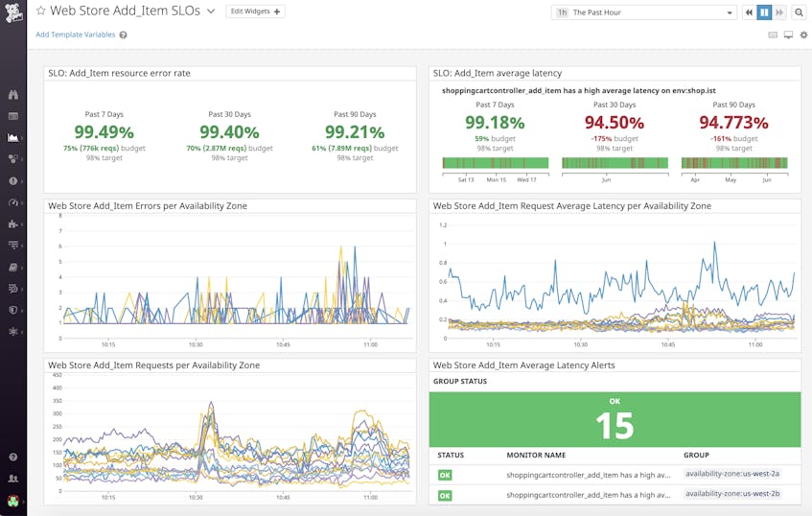The height and width of the screenshot is (516, 812).
Task: Click the Past 7 Days latency status bar
Action: click(x=495, y=163)
